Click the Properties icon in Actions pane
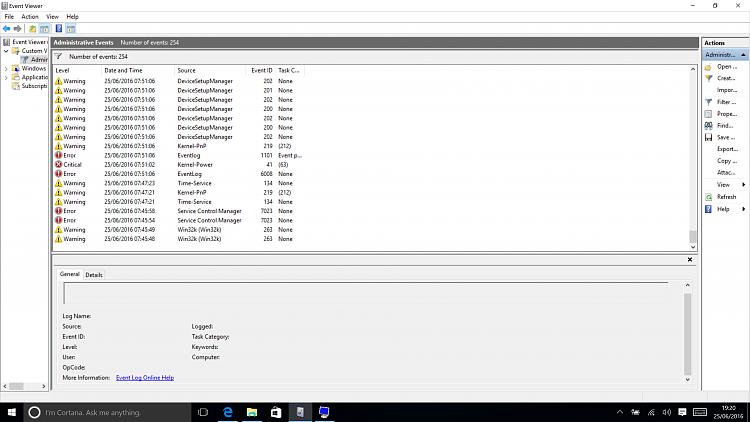 (x=708, y=113)
